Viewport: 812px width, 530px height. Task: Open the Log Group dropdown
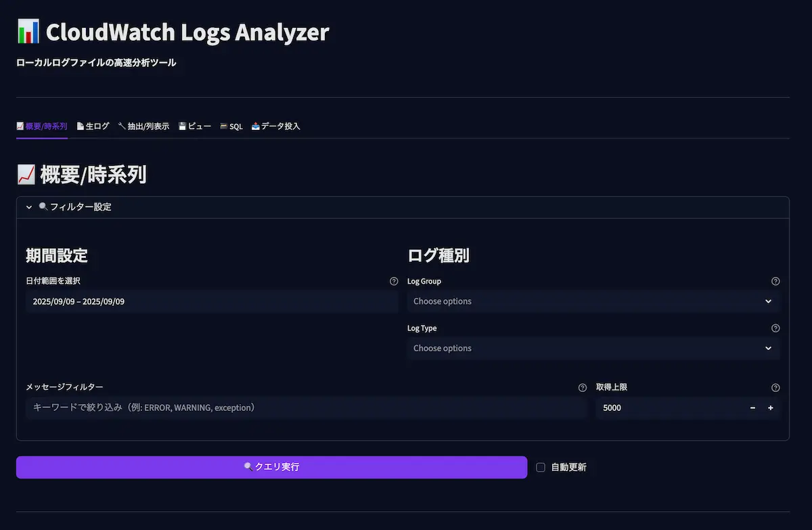click(593, 301)
